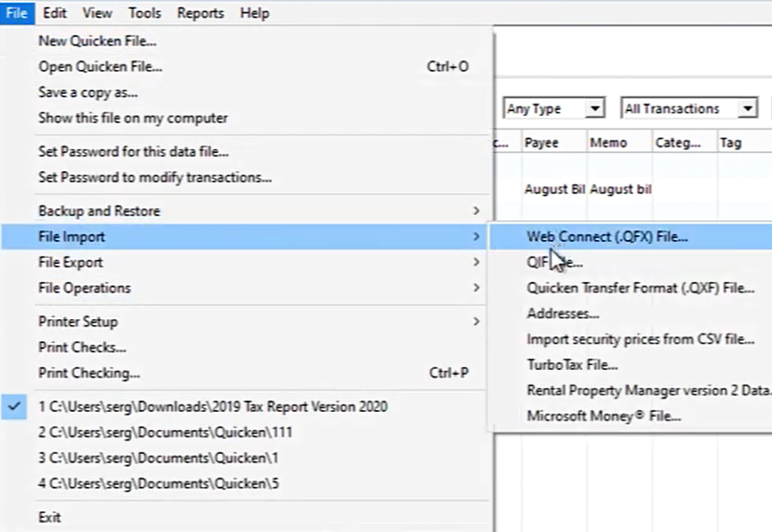
Task: Sort by the Tag column header
Action: pyautogui.click(x=744, y=142)
